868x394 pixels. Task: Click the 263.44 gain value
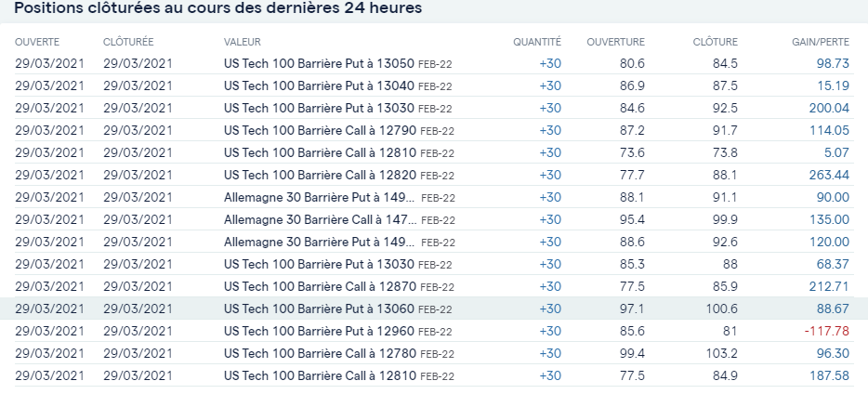829,175
